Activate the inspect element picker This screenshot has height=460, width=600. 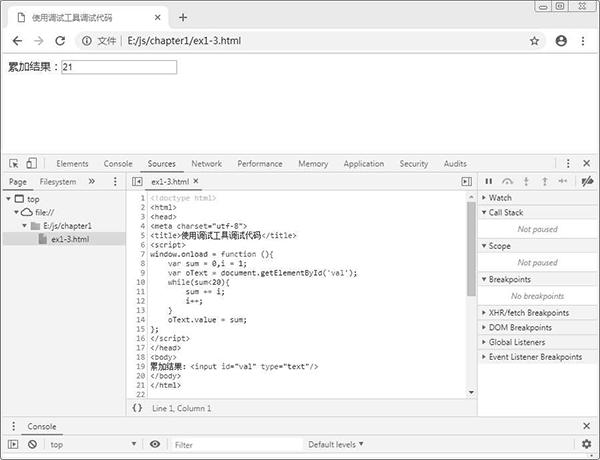14,164
